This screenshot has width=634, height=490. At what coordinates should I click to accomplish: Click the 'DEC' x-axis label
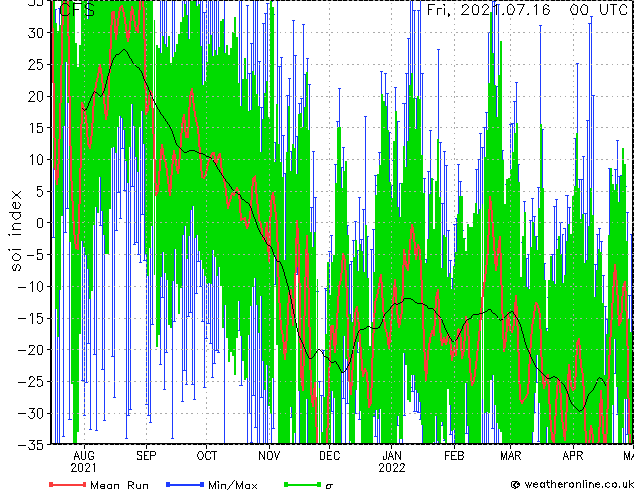tap(330, 456)
